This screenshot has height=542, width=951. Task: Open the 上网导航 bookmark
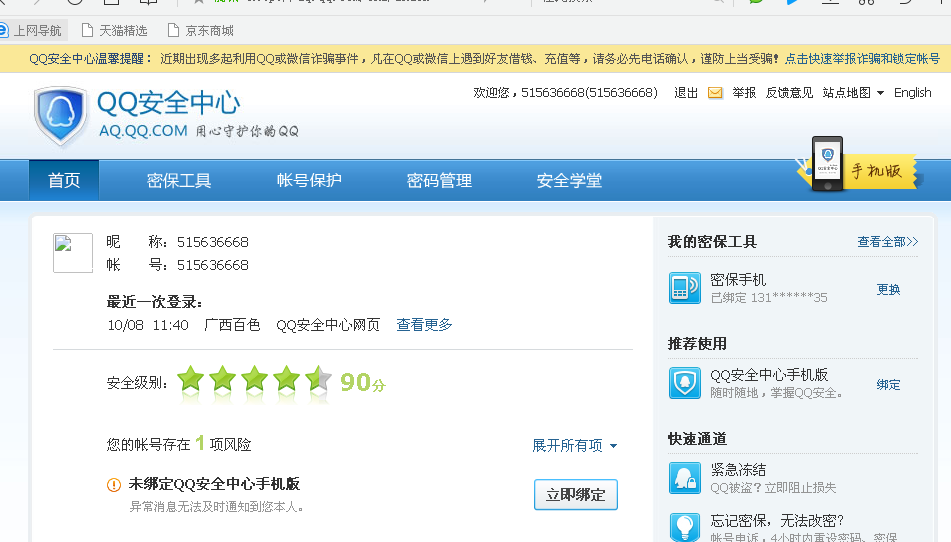click(32, 30)
